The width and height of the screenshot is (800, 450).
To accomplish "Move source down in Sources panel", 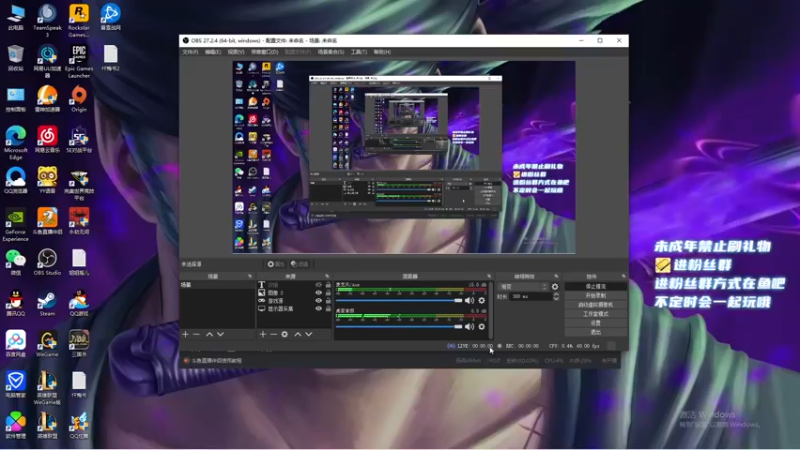I will [309, 334].
